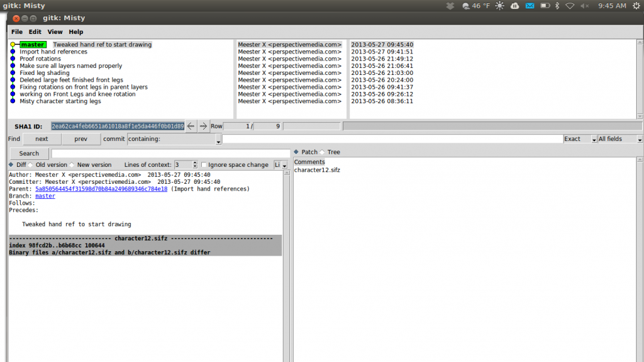Open the Help menu
This screenshot has height=362, width=644.
tap(76, 31)
